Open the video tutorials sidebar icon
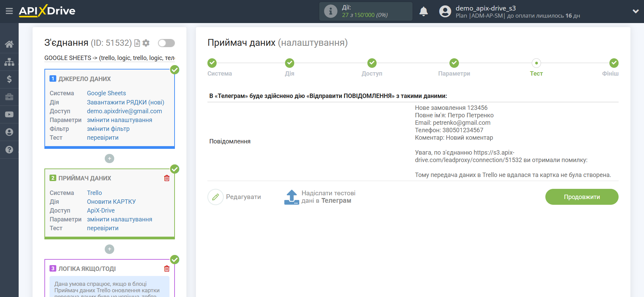The width and height of the screenshot is (644, 297). 9,115
